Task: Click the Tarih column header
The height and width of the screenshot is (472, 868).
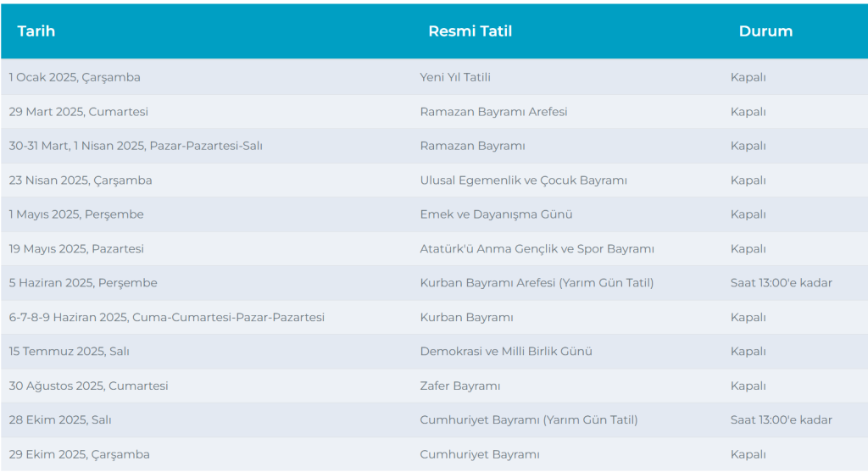Action: click(36, 31)
